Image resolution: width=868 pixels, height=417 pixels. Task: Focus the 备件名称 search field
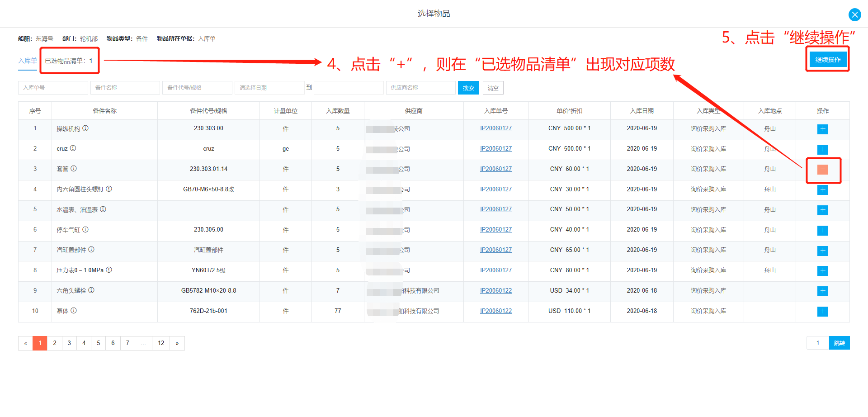pyautogui.click(x=125, y=88)
